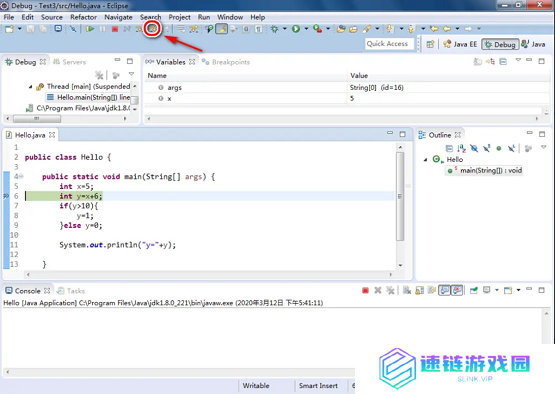Click the Step Into icon

pyautogui.click(x=139, y=29)
